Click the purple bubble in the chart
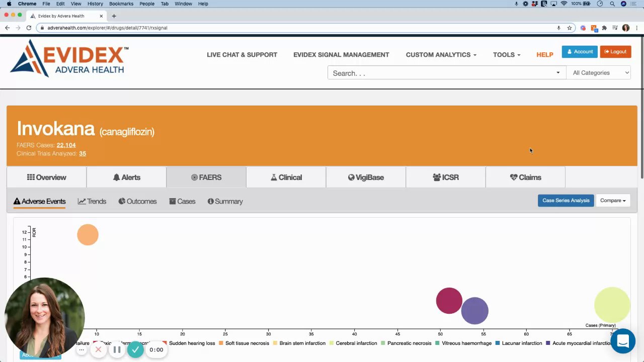 (x=474, y=311)
